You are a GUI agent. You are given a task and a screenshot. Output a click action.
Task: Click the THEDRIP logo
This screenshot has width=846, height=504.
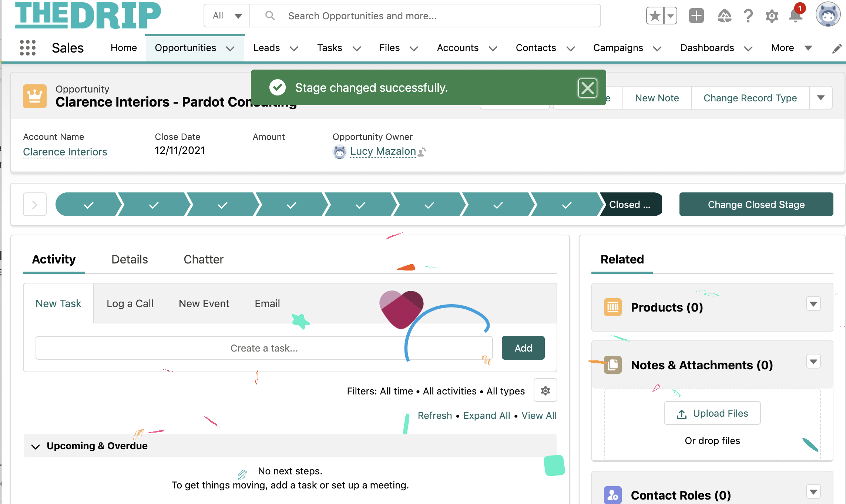pyautogui.click(x=88, y=16)
